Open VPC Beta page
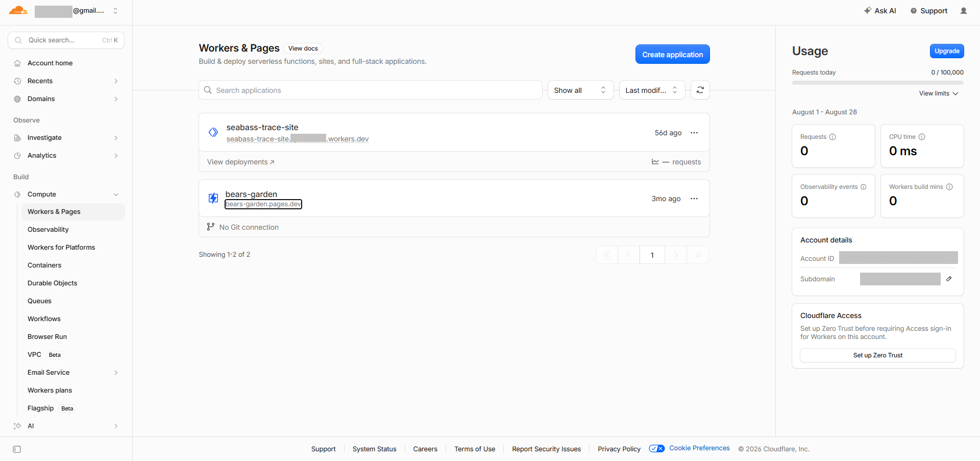The height and width of the screenshot is (461, 980). click(x=44, y=355)
